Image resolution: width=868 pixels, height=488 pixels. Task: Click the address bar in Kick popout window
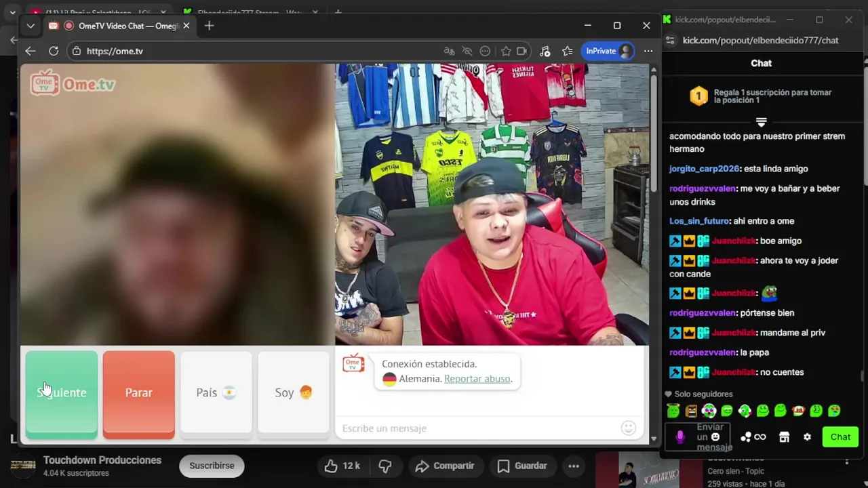(761, 41)
